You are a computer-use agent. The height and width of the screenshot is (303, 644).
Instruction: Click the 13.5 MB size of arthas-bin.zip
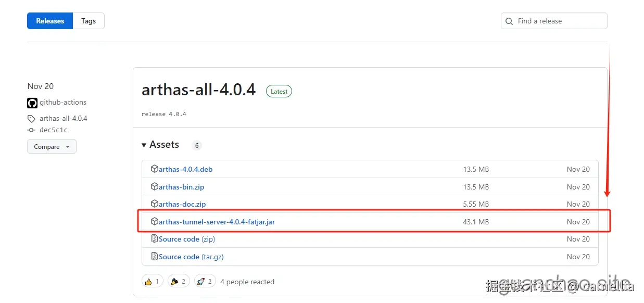(x=476, y=187)
